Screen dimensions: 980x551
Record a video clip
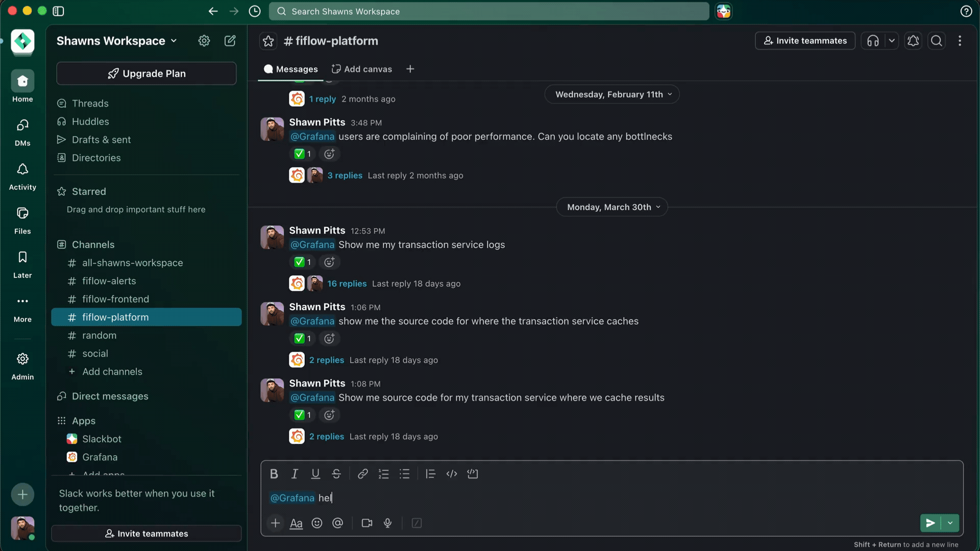367,523
